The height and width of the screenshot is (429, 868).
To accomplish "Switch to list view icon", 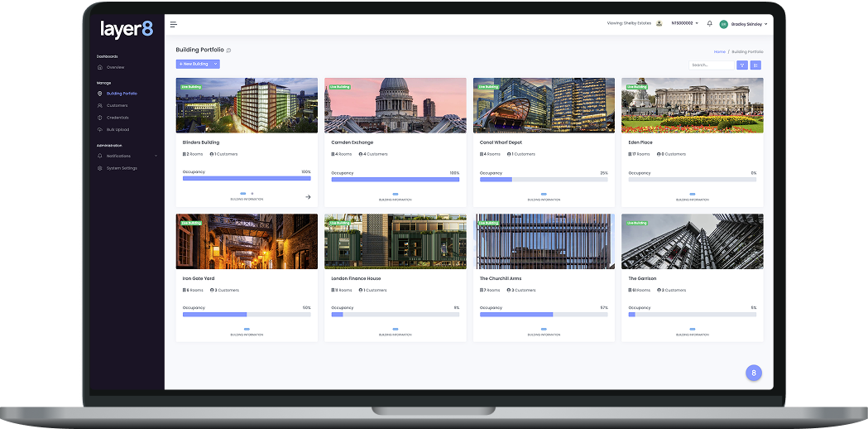I will pos(756,65).
